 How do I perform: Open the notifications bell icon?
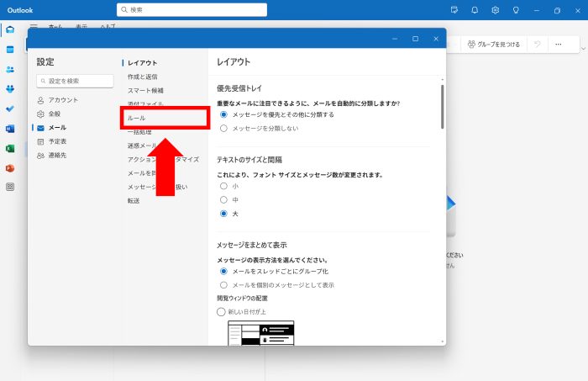(475, 10)
